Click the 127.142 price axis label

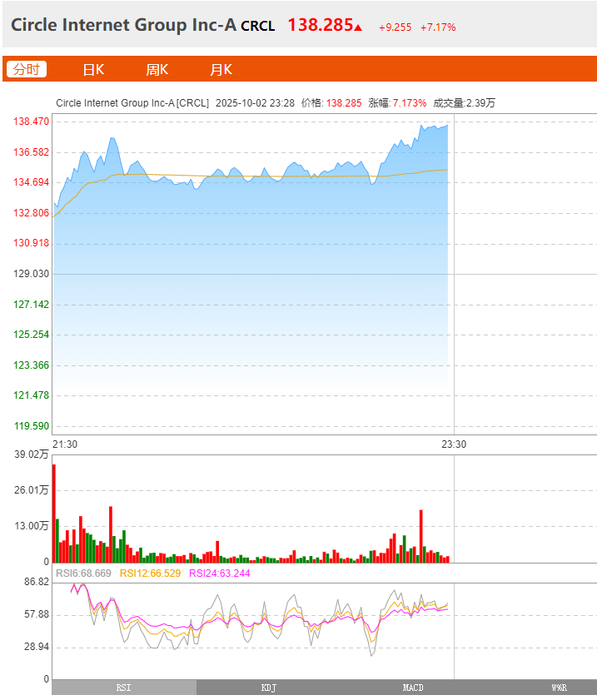point(32,305)
